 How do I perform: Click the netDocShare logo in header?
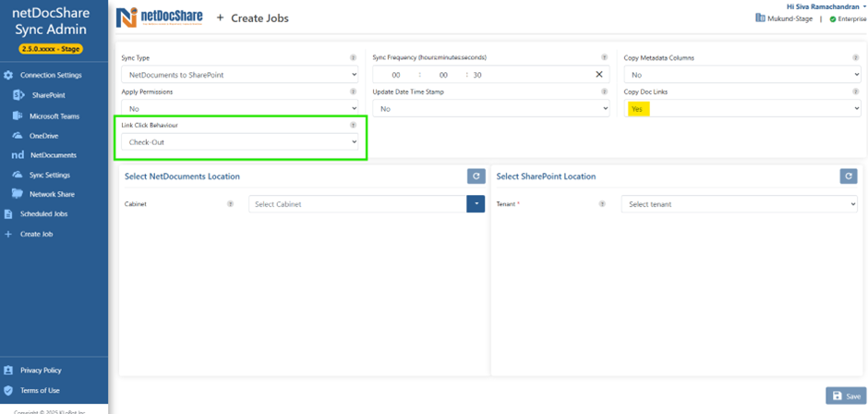[160, 18]
